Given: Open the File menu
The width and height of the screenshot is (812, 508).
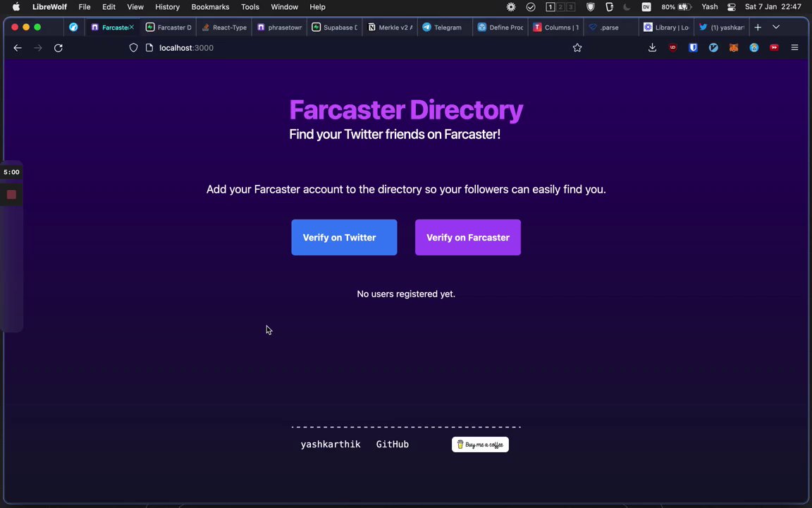Looking at the screenshot, I should tap(85, 7).
